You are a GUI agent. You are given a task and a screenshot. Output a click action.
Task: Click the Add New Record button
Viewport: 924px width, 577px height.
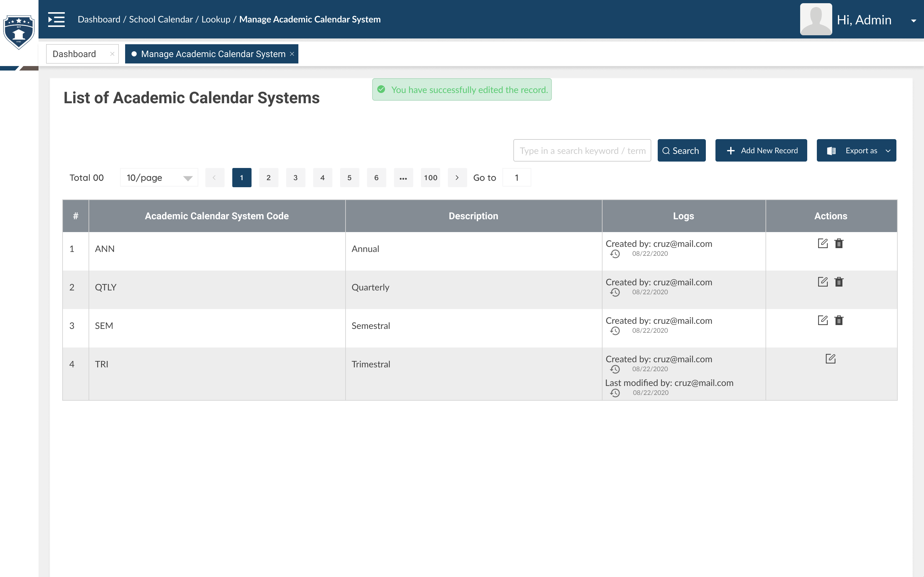(x=761, y=150)
